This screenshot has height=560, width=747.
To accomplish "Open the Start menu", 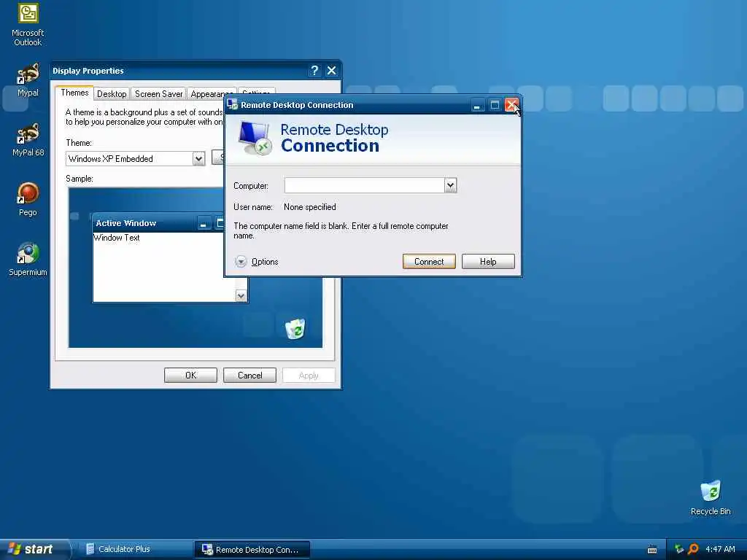I will click(34, 549).
